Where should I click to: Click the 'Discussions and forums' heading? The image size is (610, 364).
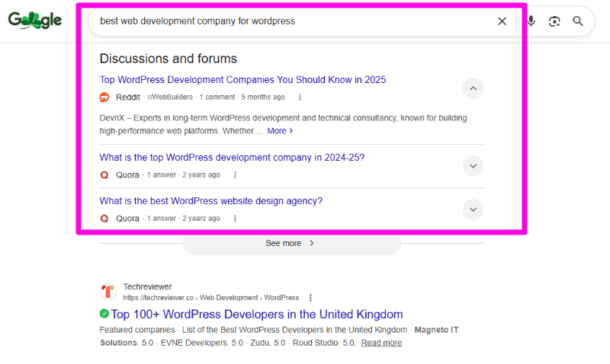click(x=169, y=59)
